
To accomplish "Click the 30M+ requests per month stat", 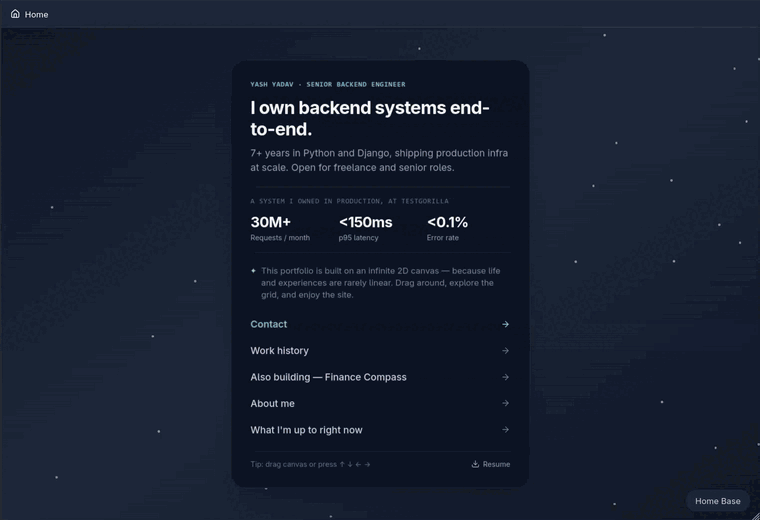I will (x=280, y=228).
